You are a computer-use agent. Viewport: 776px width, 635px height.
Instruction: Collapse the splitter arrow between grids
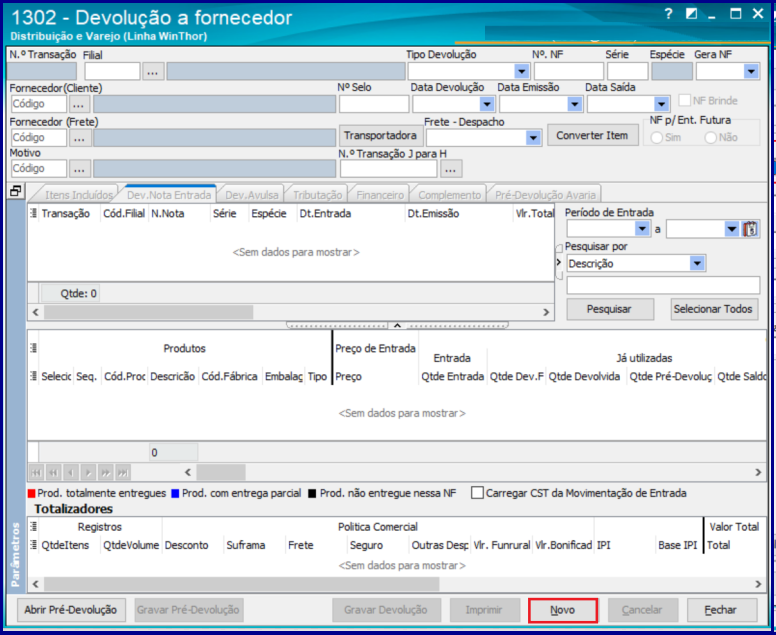397,325
